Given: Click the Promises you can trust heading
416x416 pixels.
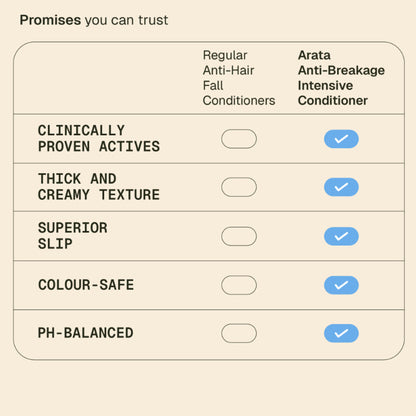Looking at the screenshot, I should pos(94,20).
